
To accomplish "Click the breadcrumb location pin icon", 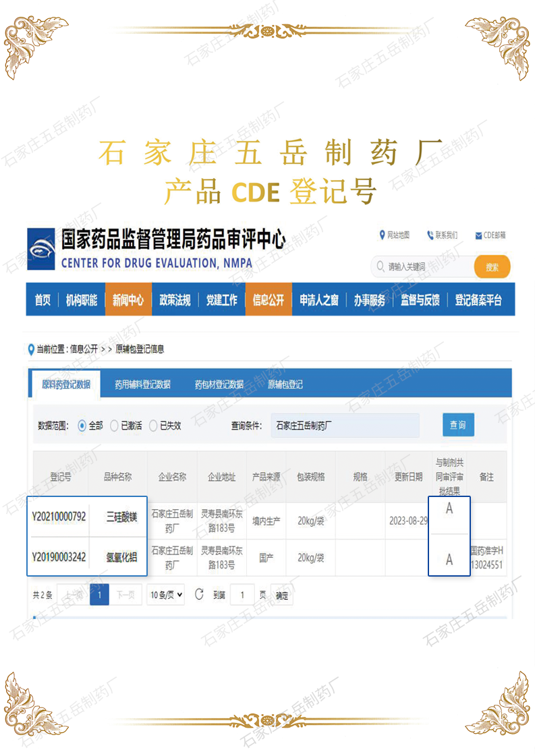I will [x=31, y=349].
